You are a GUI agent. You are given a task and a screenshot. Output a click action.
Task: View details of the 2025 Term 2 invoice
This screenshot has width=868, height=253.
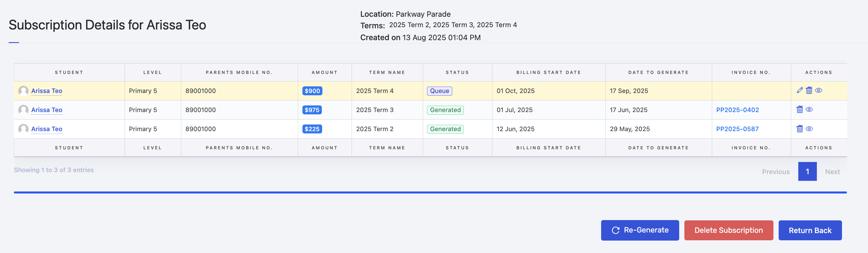(809, 129)
